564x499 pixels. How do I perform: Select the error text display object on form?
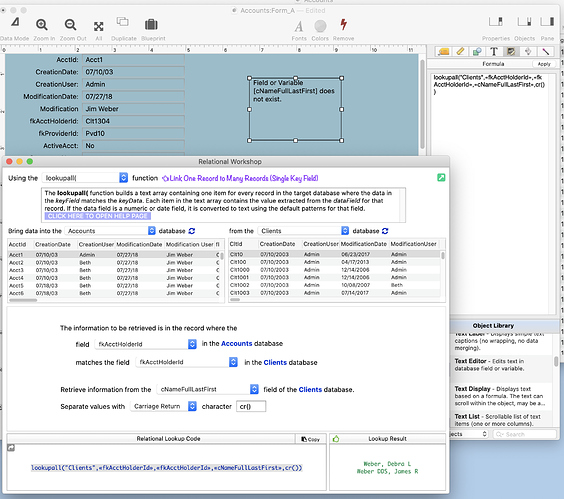[295, 109]
